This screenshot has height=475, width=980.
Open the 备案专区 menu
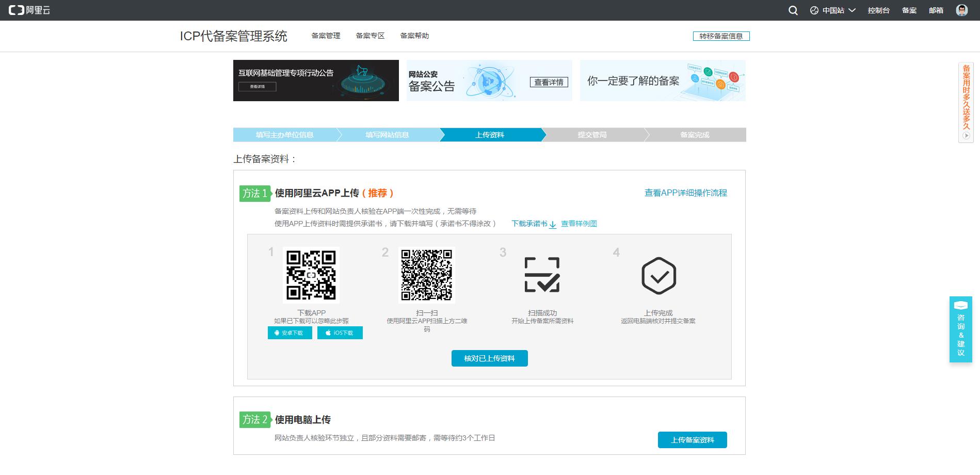point(370,36)
